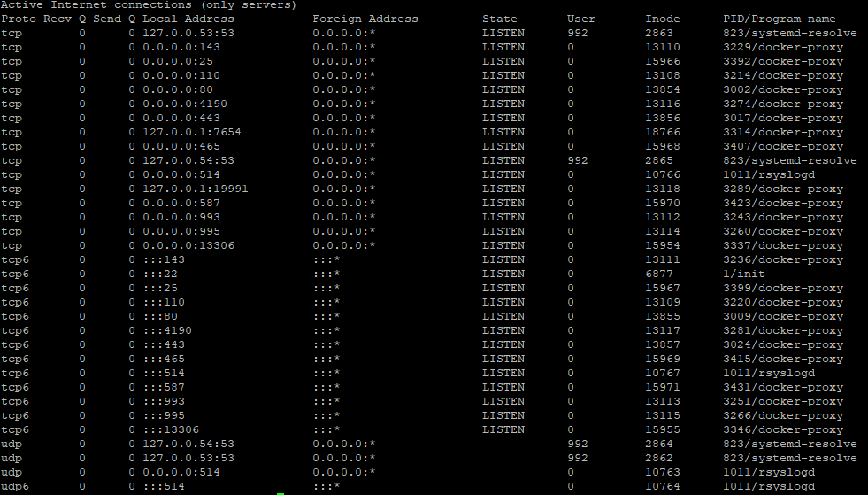The image size is (868, 495).
Task: Click program 3346/docker-proxy
Action: tap(783, 429)
